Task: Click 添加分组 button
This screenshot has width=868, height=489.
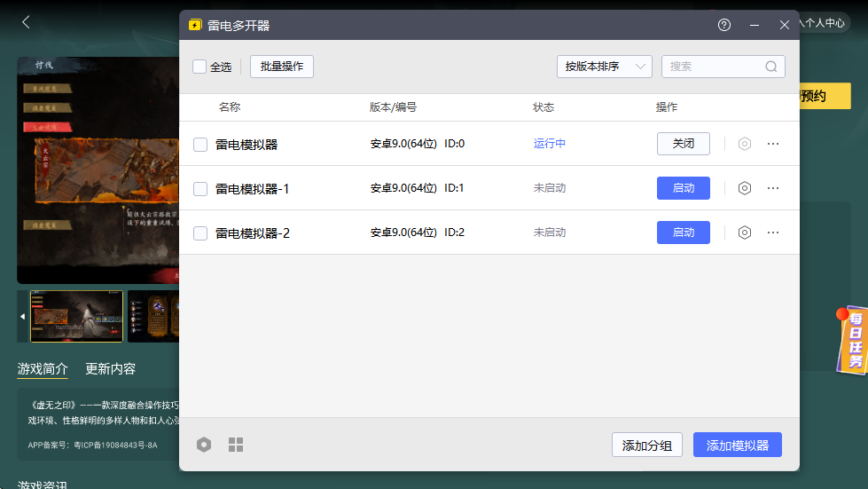Action: click(647, 446)
